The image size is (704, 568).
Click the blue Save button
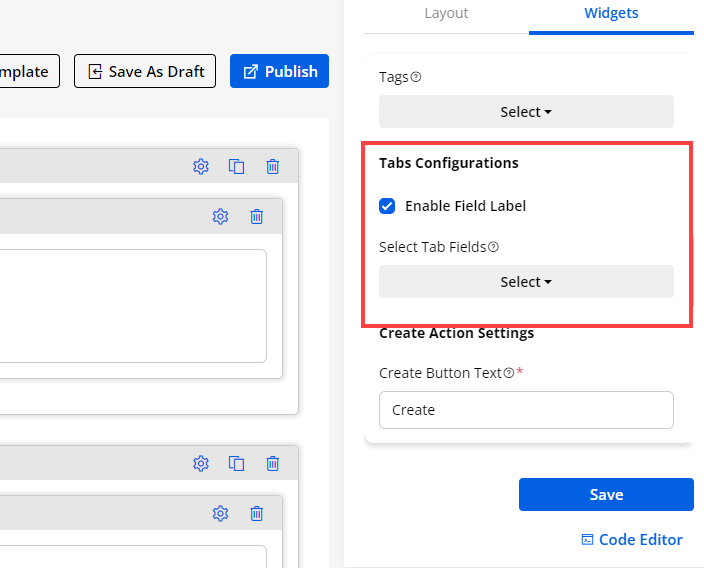(606, 494)
